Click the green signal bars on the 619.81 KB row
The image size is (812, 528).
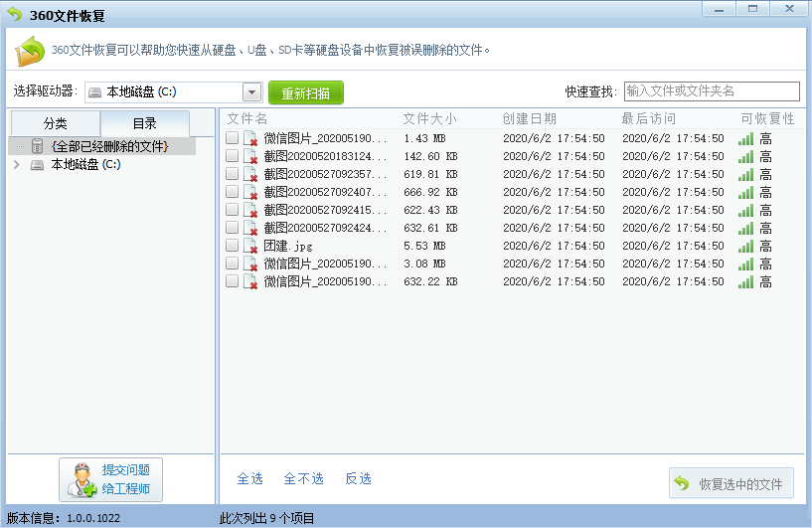point(745,175)
